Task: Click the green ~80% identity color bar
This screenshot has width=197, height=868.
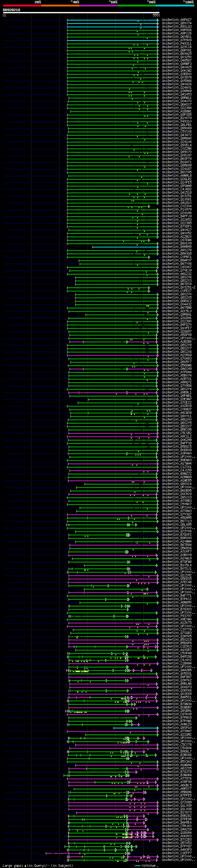Action: point(137,6)
